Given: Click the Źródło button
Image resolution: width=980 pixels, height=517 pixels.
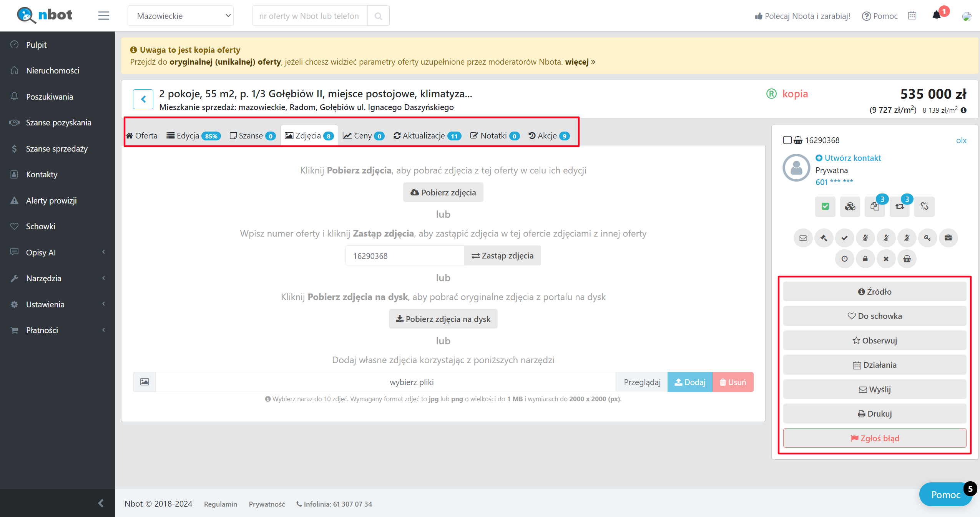Looking at the screenshot, I should click(874, 292).
